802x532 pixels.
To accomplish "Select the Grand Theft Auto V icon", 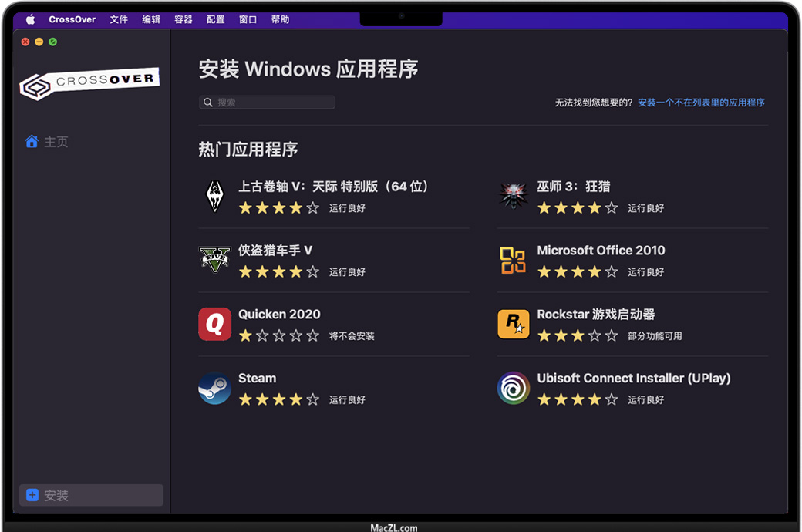I will pos(214,261).
